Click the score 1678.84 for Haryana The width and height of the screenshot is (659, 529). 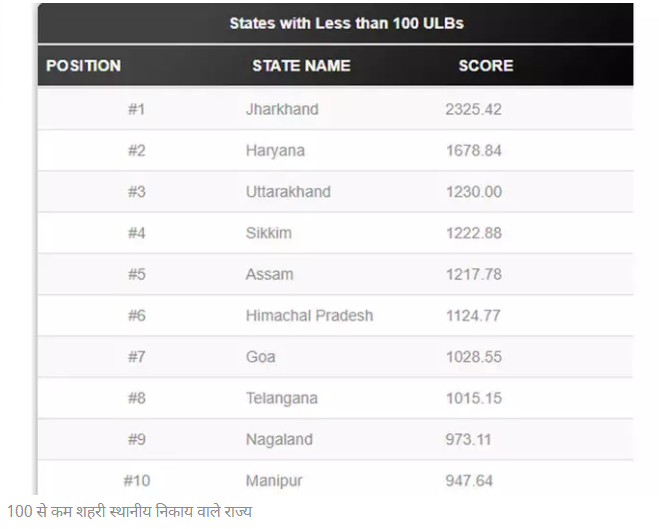[x=474, y=151]
